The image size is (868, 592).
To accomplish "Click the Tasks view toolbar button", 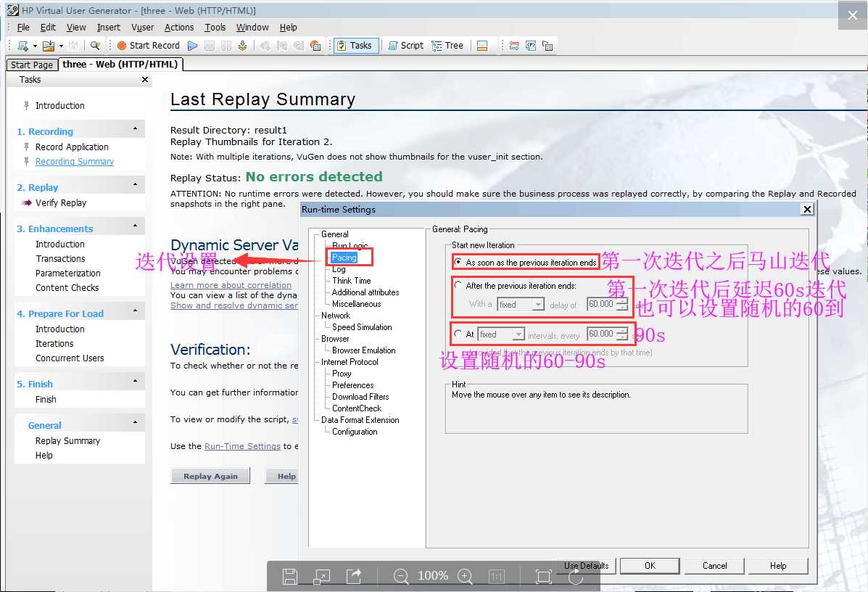I will (x=355, y=46).
